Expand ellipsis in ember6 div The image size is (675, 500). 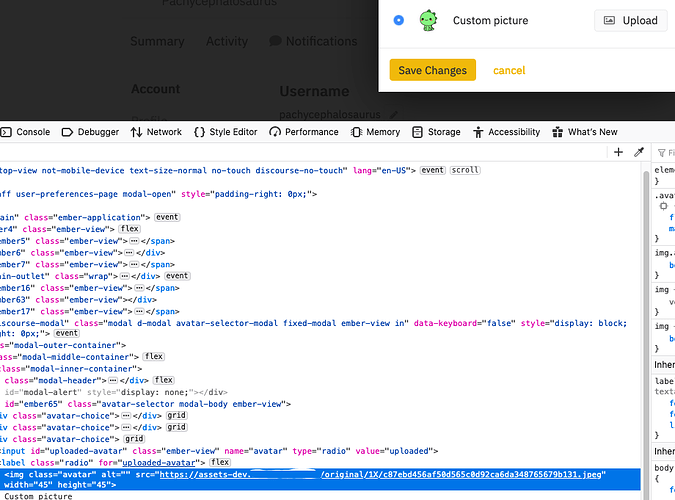tap(130, 253)
